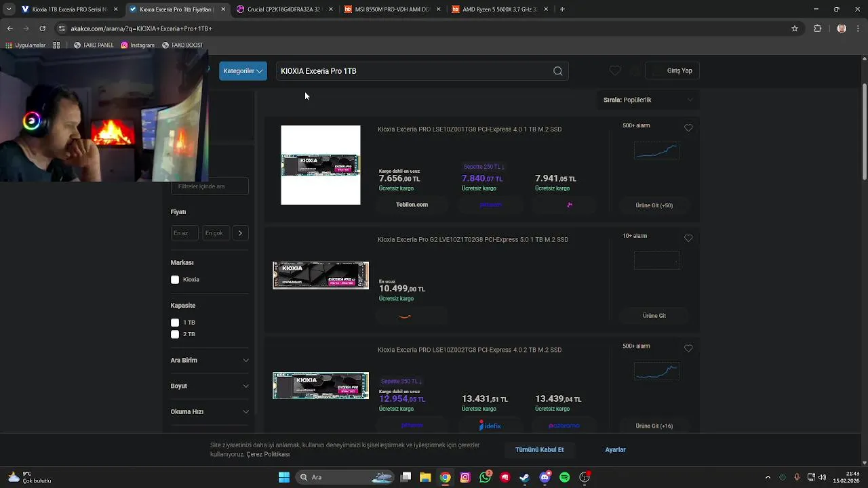Screen dimensions: 868x488
Task: Check the Kioxia brand filter
Action: (x=175, y=279)
